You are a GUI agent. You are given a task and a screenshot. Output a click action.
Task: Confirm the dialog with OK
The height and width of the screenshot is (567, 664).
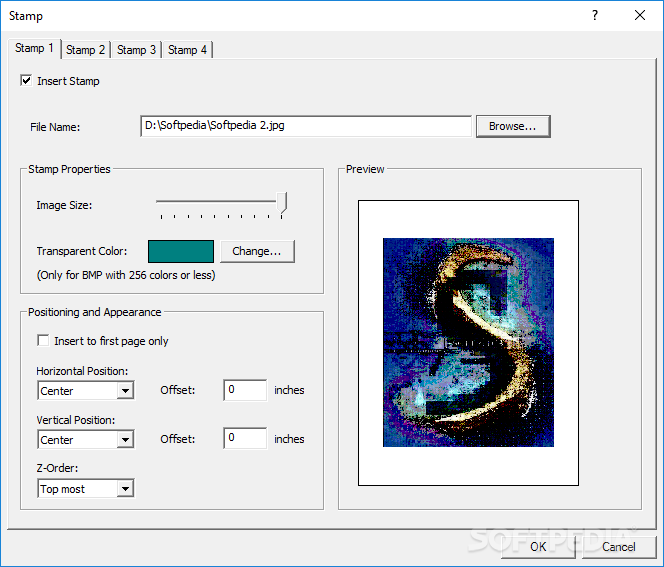(x=538, y=547)
